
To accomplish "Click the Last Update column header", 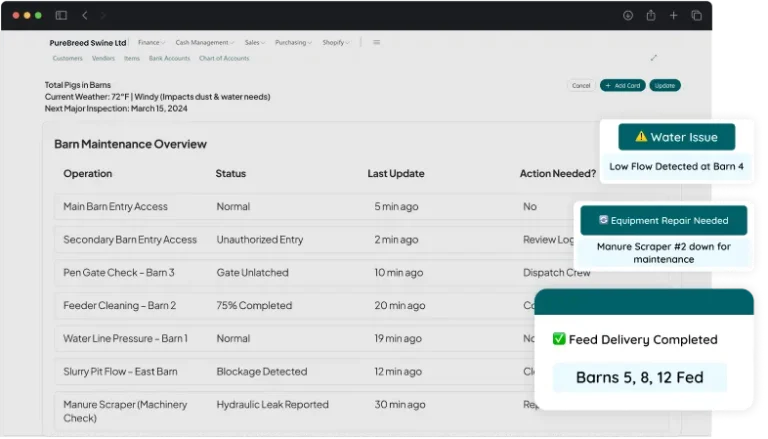I will pyautogui.click(x=396, y=173).
